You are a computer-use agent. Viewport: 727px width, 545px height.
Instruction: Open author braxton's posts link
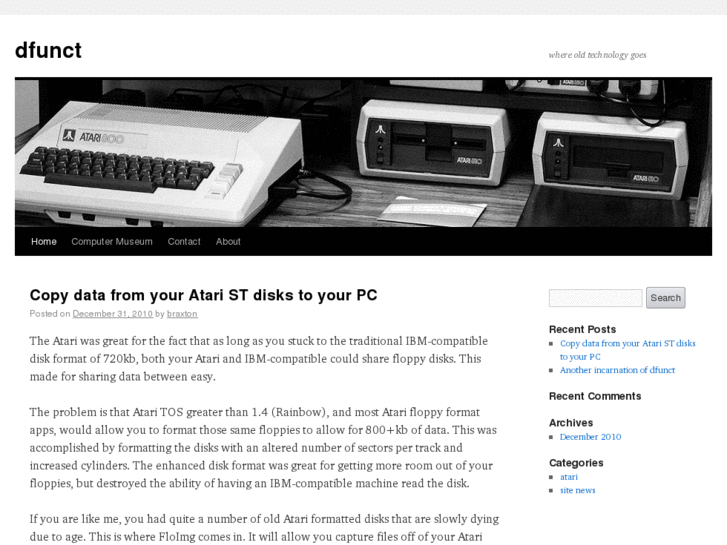(x=182, y=314)
